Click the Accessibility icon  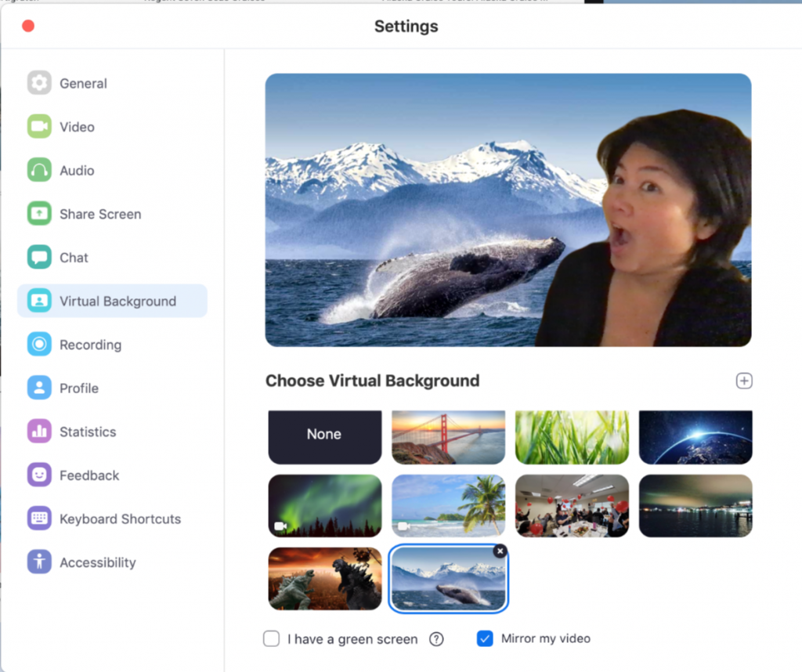point(39,562)
